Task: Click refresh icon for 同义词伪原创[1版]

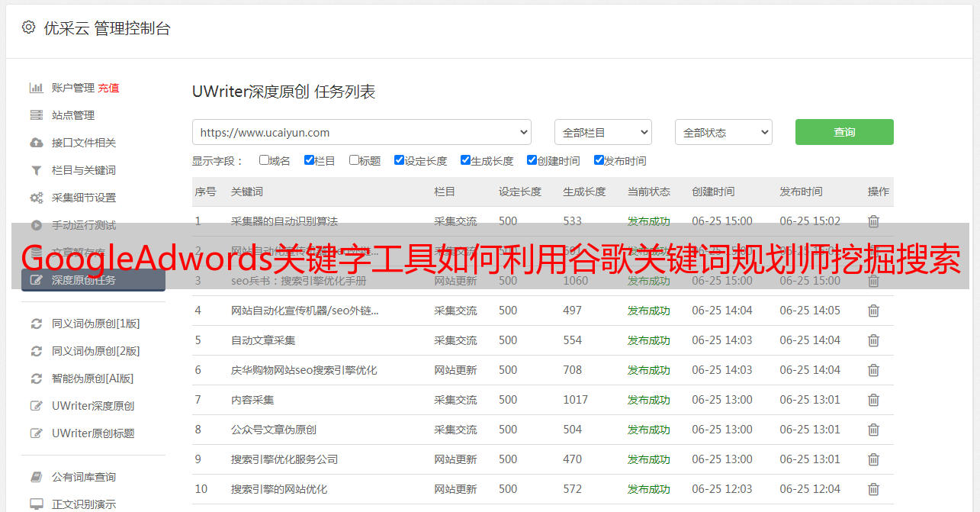Action: pyautogui.click(x=36, y=324)
